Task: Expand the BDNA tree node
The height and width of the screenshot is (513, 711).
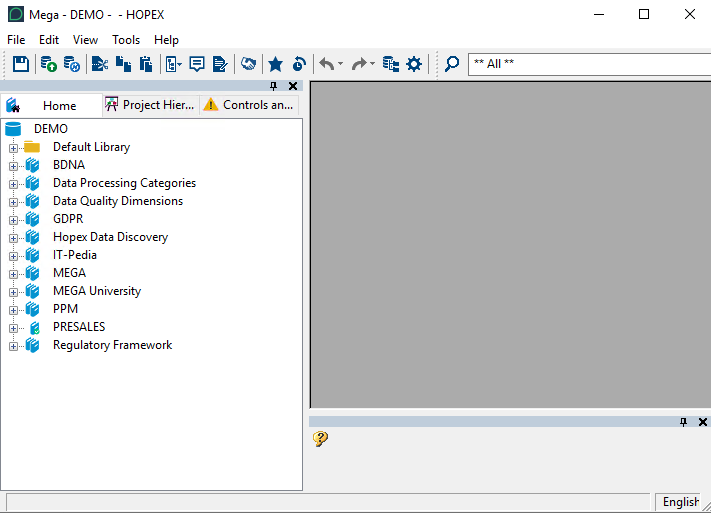Action: click(x=14, y=165)
